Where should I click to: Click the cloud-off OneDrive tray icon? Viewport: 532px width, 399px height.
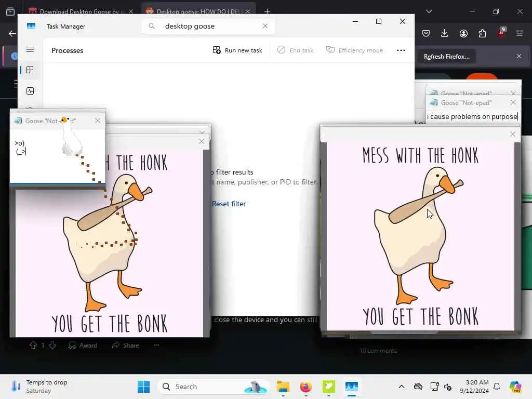tap(418, 387)
